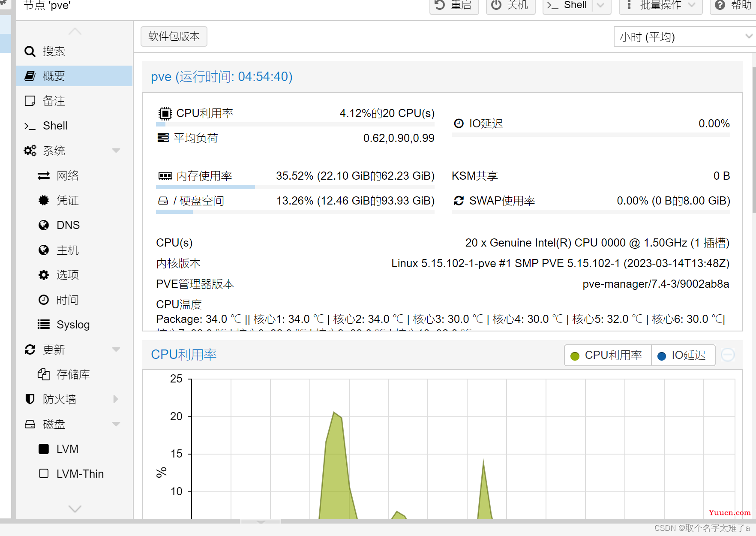This screenshot has width=756, height=536.
Task: Click the LVM-Thin outlined square icon
Action: tap(44, 474)
